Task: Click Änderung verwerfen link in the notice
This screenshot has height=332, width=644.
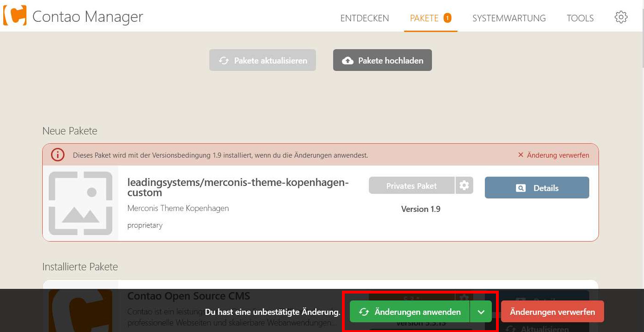Action: tap(554, 155)
